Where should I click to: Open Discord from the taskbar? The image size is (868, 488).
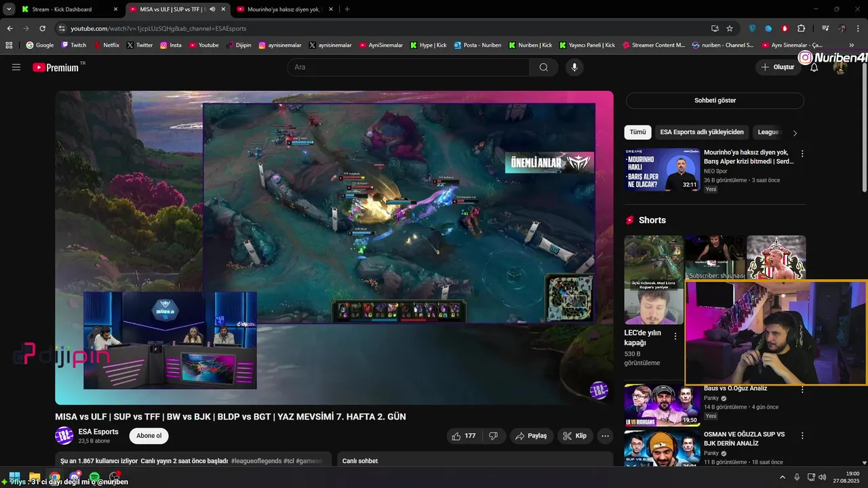click(75, 477)
